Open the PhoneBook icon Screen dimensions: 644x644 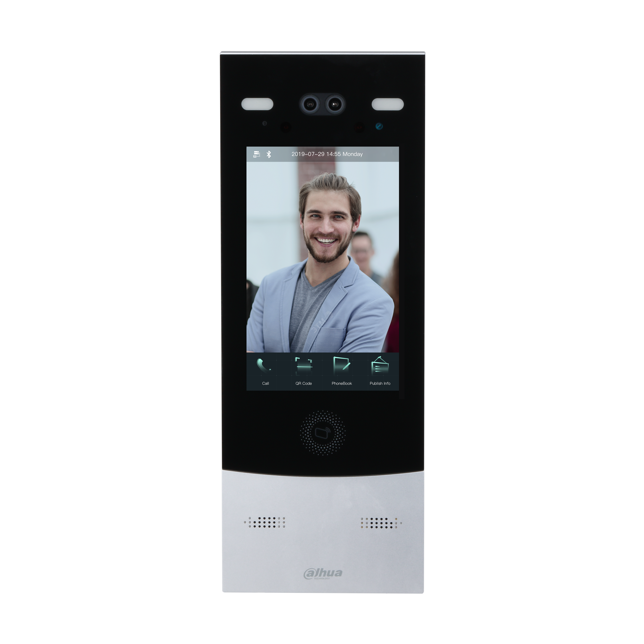[344, 369]
